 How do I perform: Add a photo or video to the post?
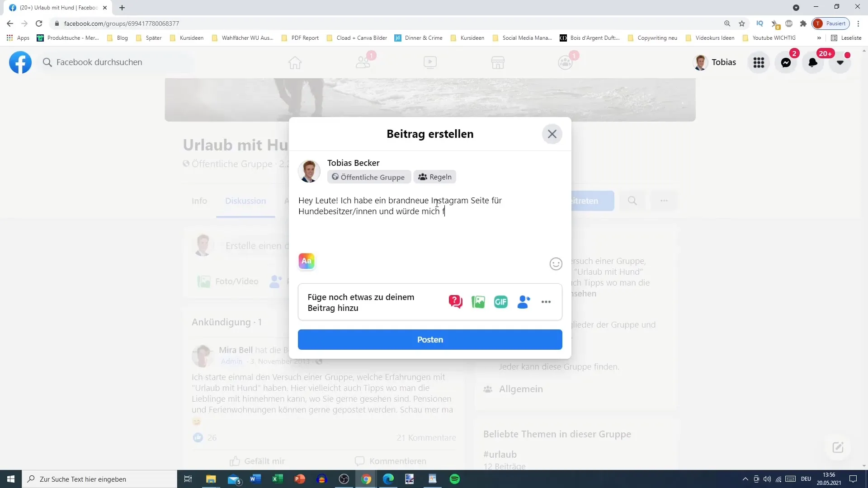(478, 302)
